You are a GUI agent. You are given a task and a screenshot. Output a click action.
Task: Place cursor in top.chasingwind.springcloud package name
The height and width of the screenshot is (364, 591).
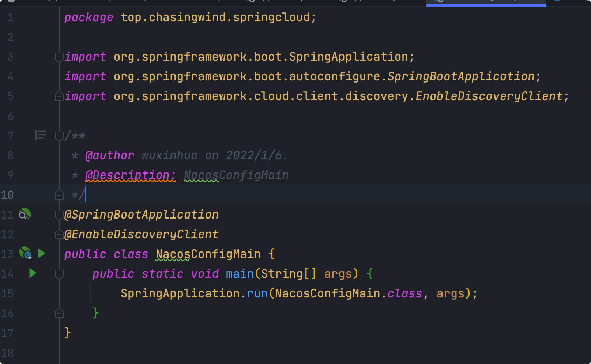coord(215,18)
